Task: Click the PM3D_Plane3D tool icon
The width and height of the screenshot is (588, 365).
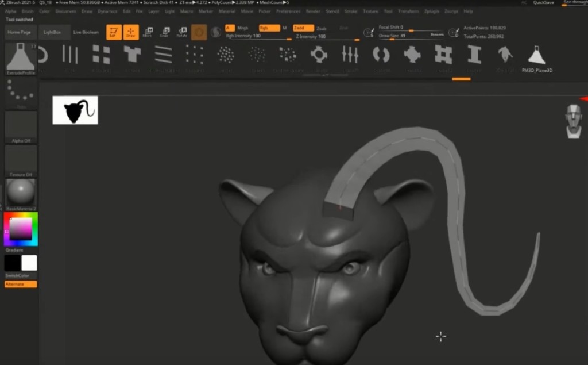Action: click(537, 56)
